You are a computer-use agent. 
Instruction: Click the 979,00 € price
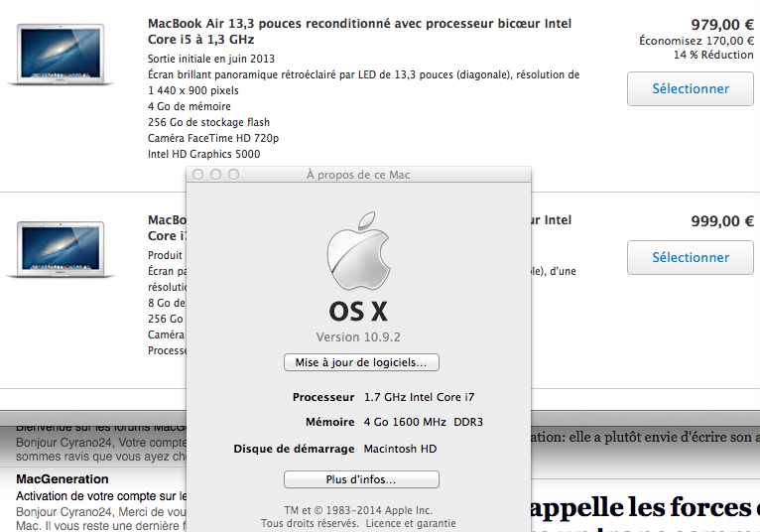722,24
